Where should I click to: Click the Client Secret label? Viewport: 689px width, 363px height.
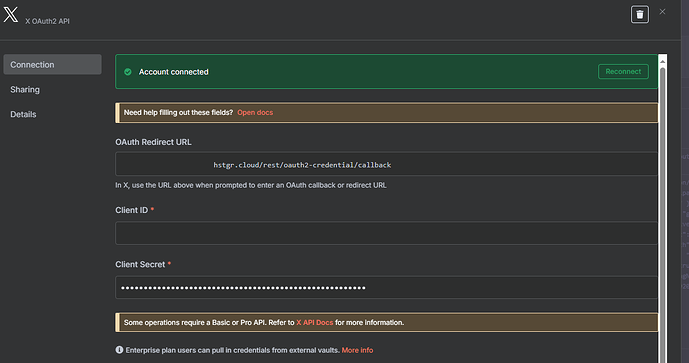pos(140,264)
